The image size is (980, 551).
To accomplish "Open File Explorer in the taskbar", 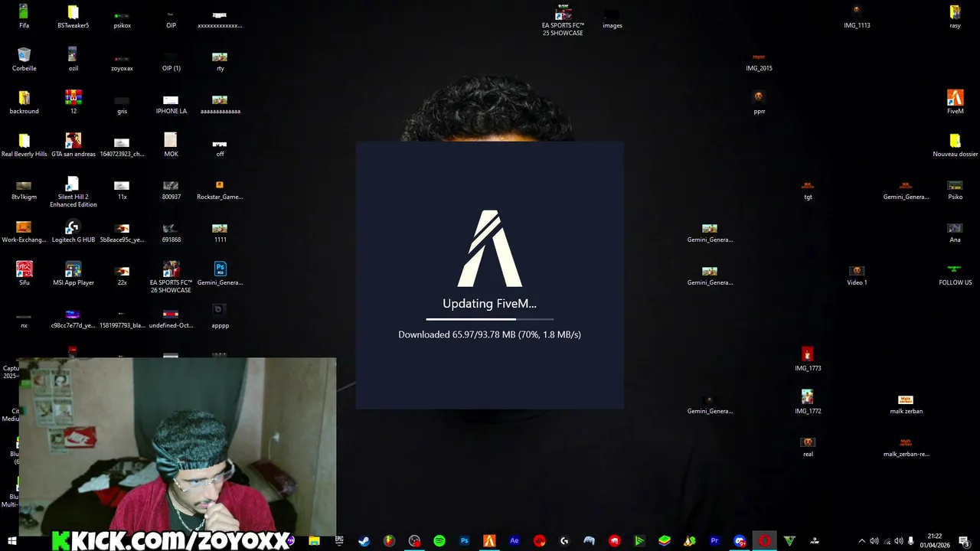I will [x=314, y=540].
